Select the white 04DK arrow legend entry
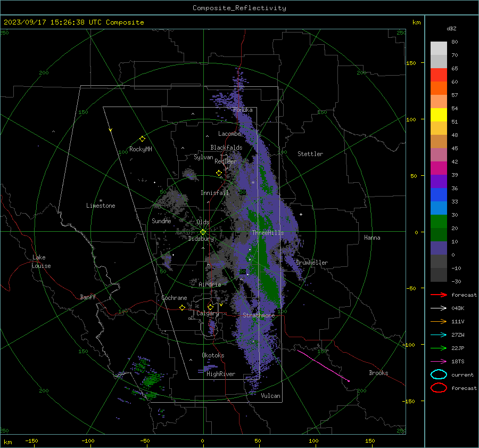Viewport: 479px width, 448px height. tap(439, 308)
